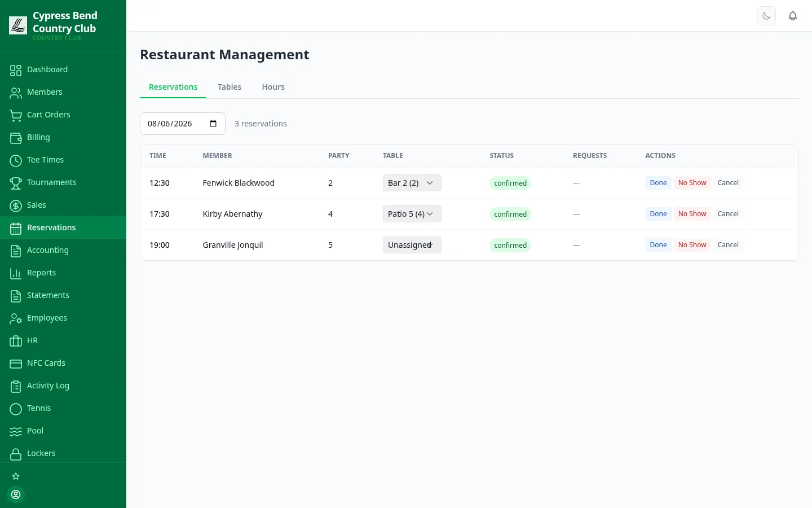
Task: Open the Unassigned table dropdown for Granville Jonquil
Action: click(412, 245)
